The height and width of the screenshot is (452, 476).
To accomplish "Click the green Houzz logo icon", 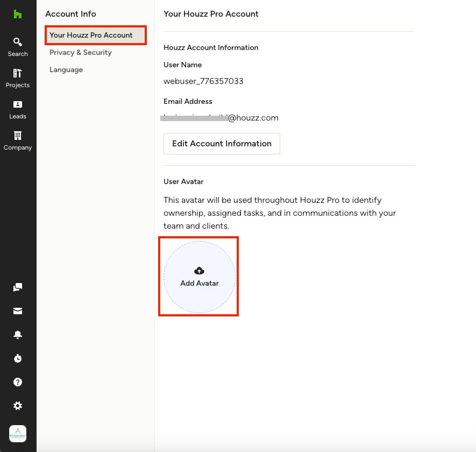I will (x=18, y=14).
